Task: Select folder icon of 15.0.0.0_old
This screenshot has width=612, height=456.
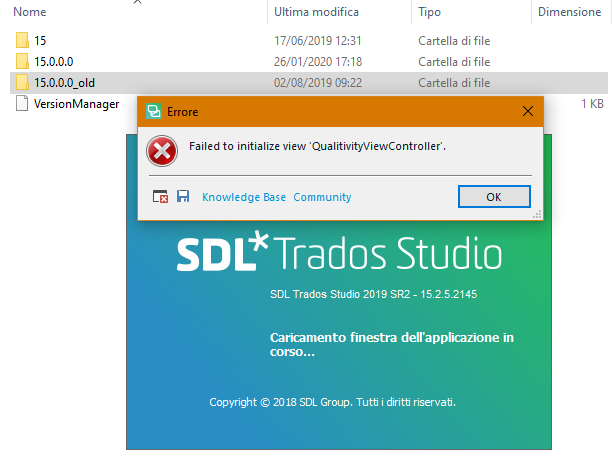Action: tap(22, 82)
